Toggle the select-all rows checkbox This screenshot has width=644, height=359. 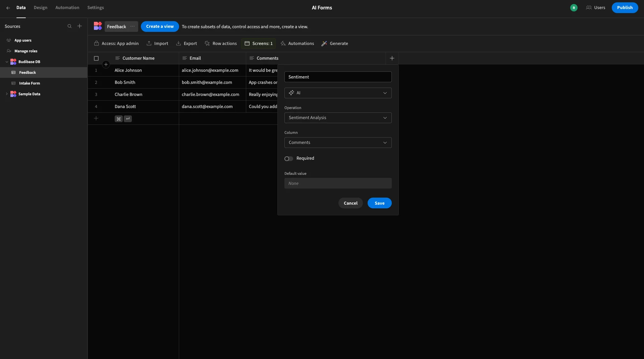(96, 58)
